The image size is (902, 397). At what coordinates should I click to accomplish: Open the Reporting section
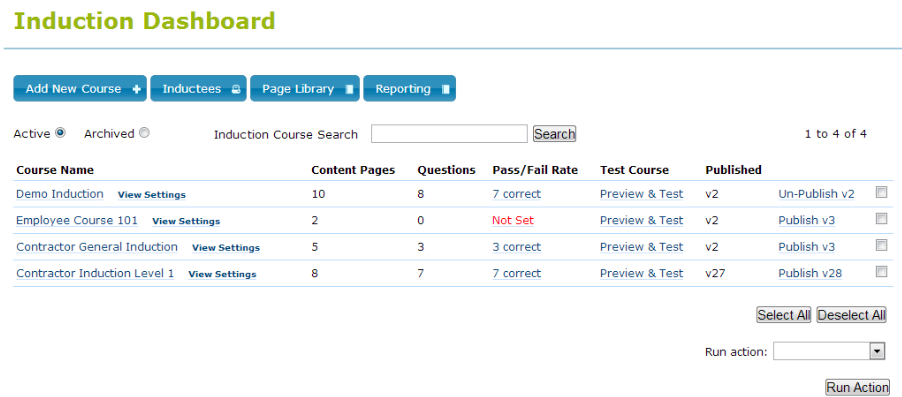410,89
